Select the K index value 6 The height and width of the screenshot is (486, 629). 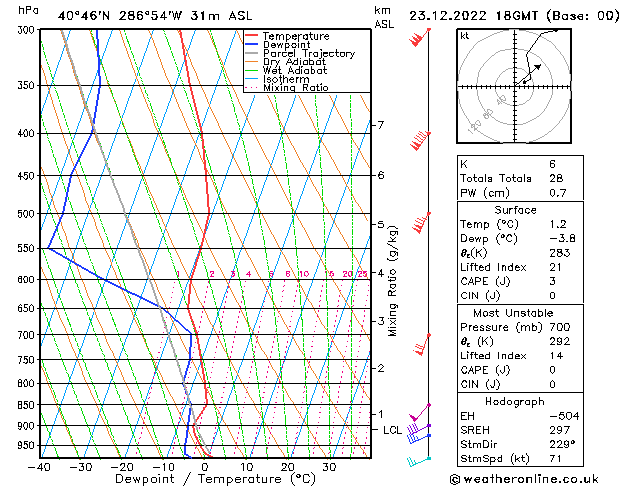tap(552, 164)
